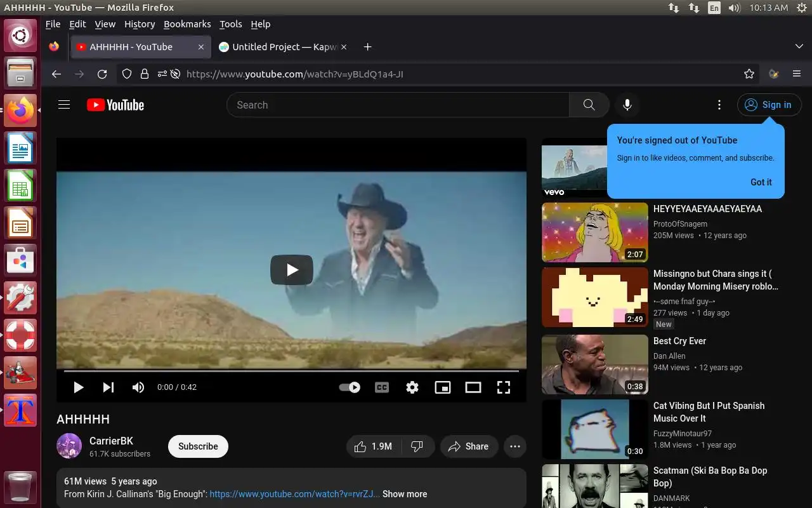Open the CarrierBK channel name link
812x508 pixels.
point(111,441)
